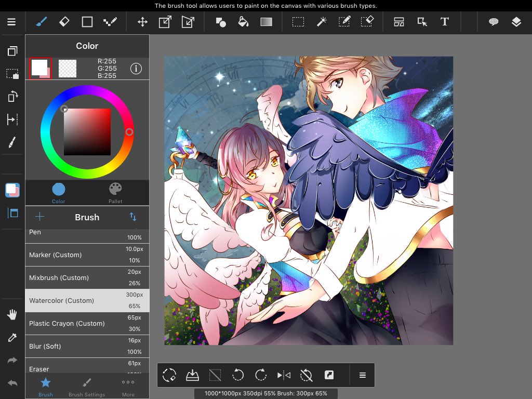Select the Move tool
The height and width of the screenshot is (399, 532).
tap(142, 22)
